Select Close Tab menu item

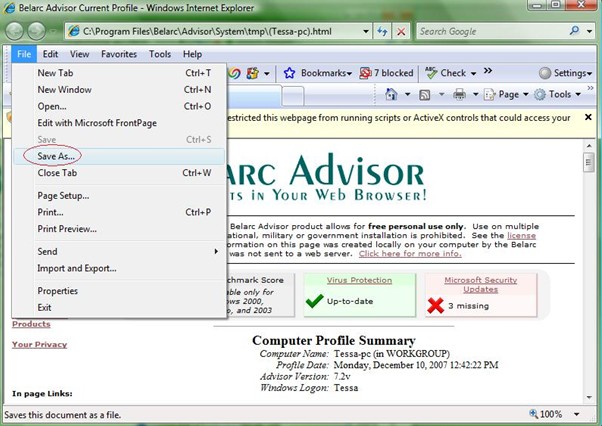[x=119, y=173]
